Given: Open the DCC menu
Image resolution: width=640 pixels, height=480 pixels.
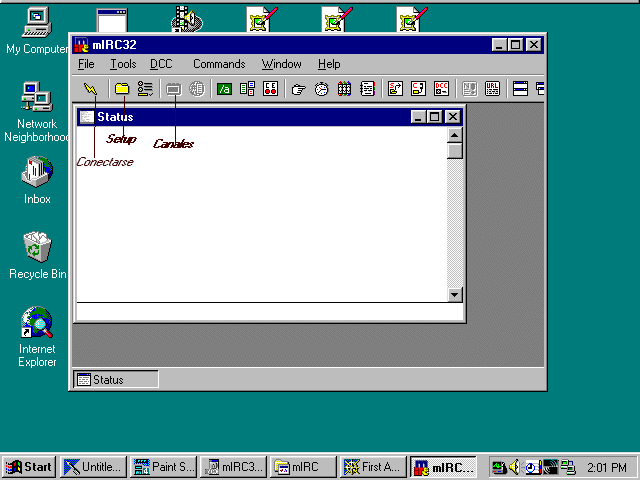Looking at the screenshot, I should coord(161,64).
